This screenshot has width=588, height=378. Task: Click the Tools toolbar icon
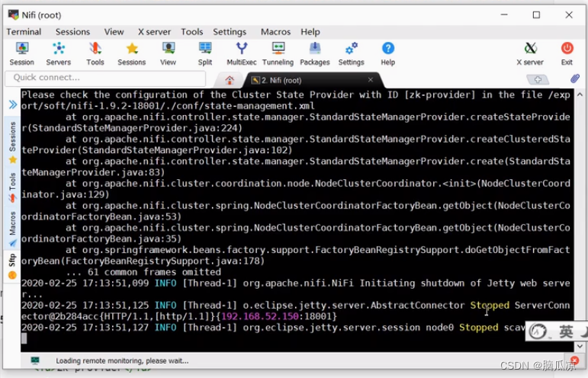click(95, 54)
